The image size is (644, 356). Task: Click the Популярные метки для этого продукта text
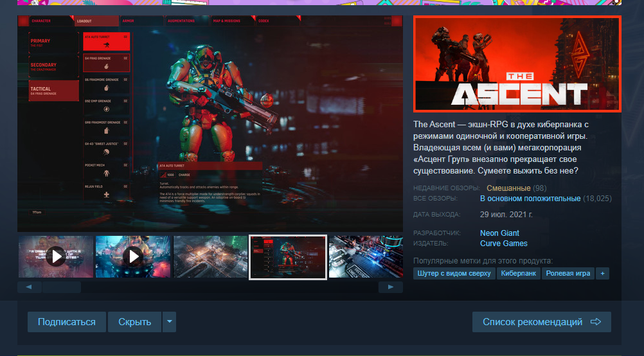(x=483, y=261)
